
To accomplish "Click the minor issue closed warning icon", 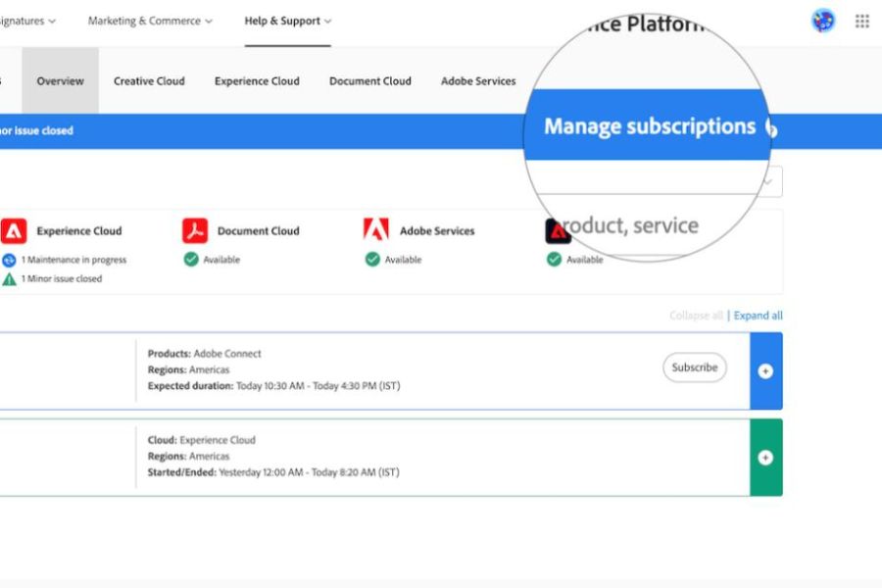I will click(x=9, y=279).
